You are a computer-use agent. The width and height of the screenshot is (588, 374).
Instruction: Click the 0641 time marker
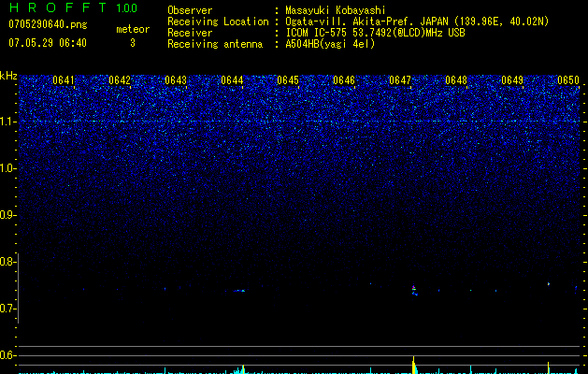click(x=64, y=80)
